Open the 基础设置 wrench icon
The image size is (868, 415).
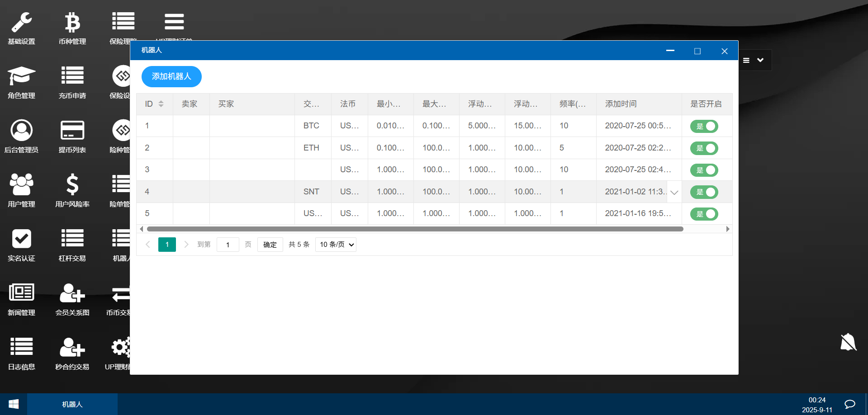coord(21,23)
